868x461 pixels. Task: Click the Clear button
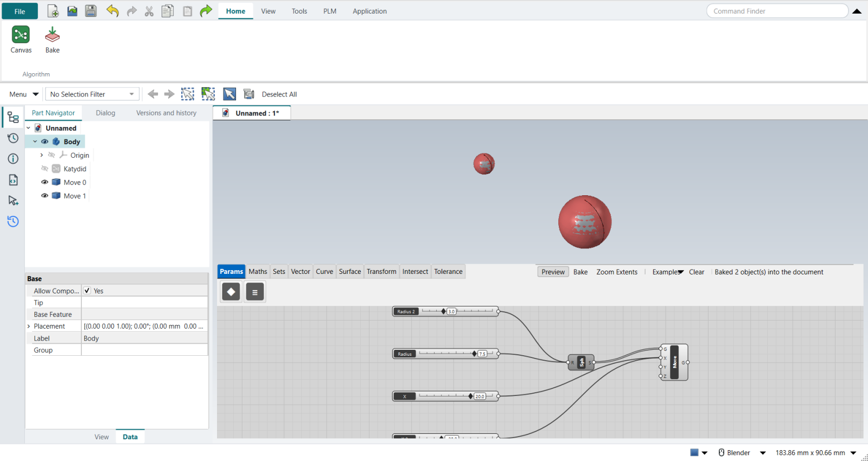[x=697, y=272]
